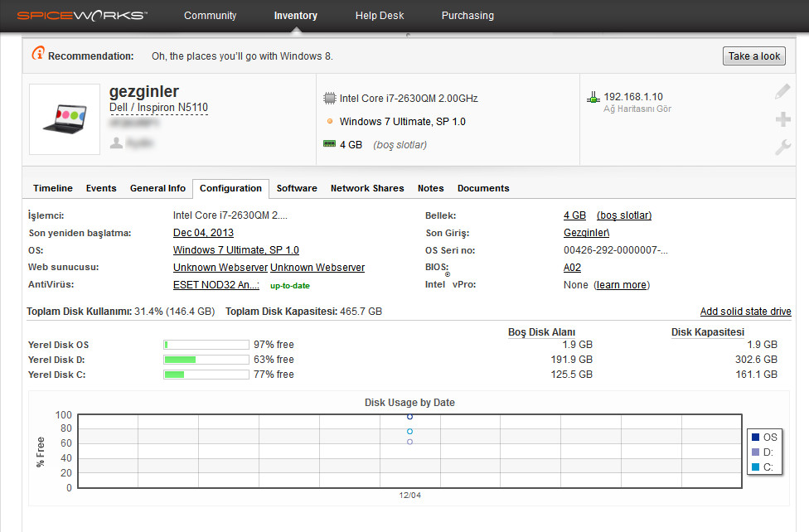The image size is (809, 532).
Task: Click the pencil edit icon for this device
Action: (x=782, y=91)
